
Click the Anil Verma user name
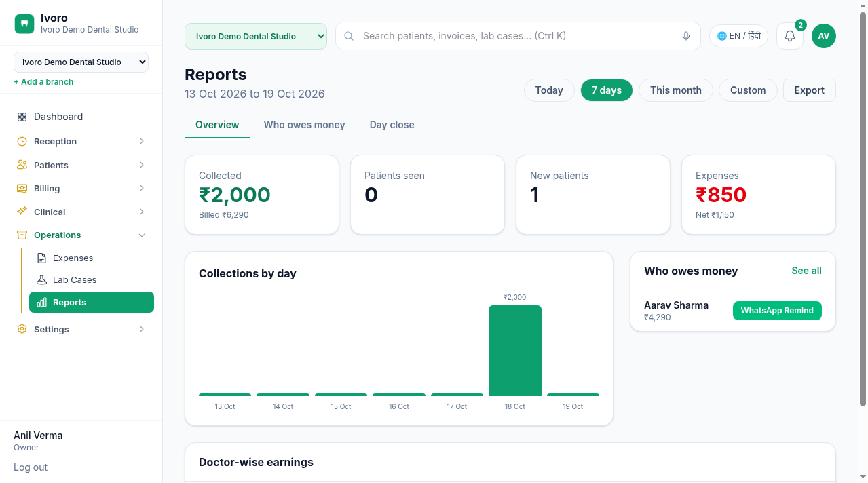coord(38,436)
